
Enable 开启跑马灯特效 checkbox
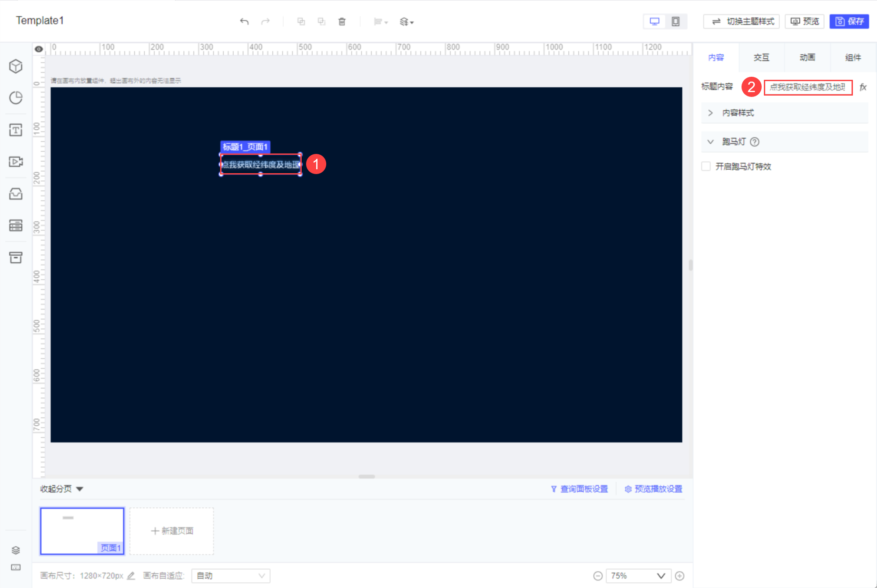click(706, 166)
